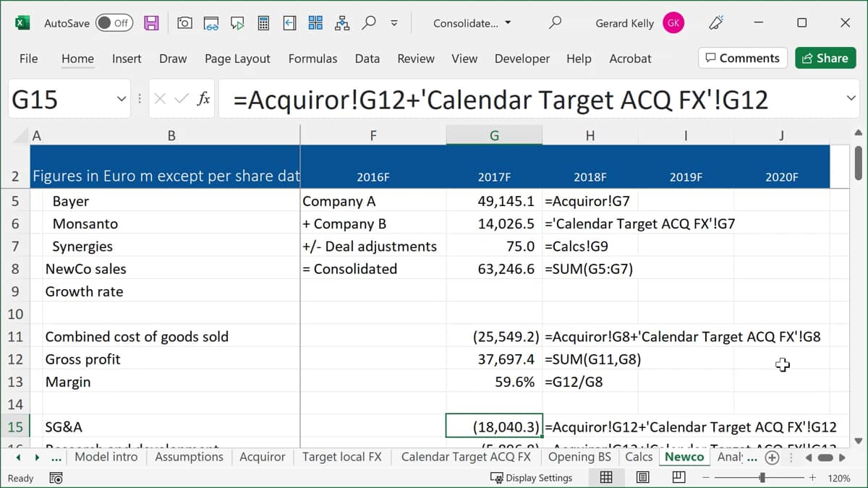This screenshot has height=488, width=868.
Task: Click the hierarchy diagram icon in Quick Access toolbar
Action: [x=342, y=23]
